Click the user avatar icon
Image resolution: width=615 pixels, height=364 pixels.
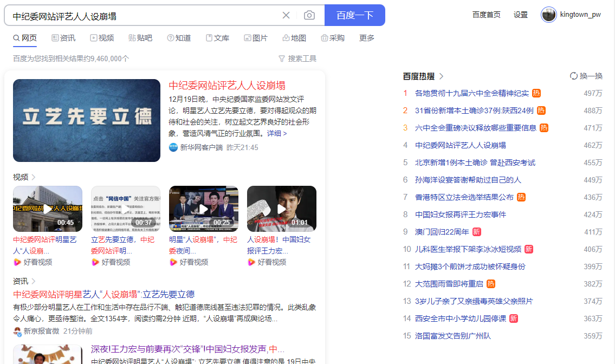[x=549, y=15]
